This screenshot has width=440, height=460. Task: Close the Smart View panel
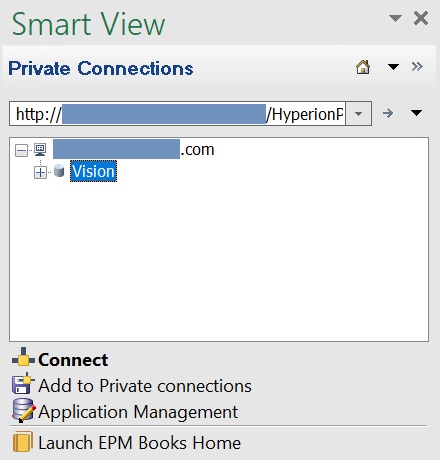tap(421, 18)
